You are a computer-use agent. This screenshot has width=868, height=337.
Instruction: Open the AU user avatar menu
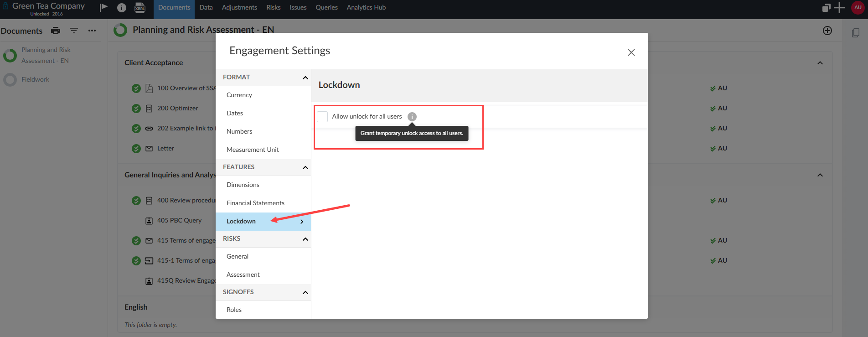click(858, 7)
